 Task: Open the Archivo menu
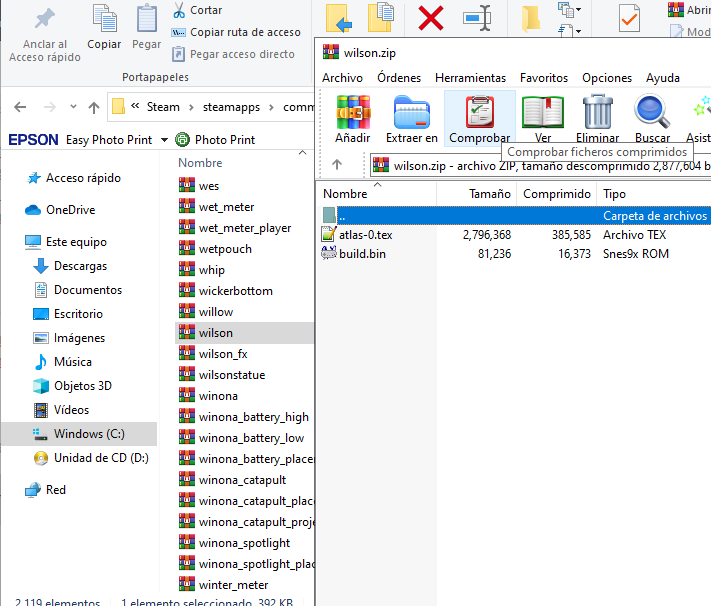[342, 78]
